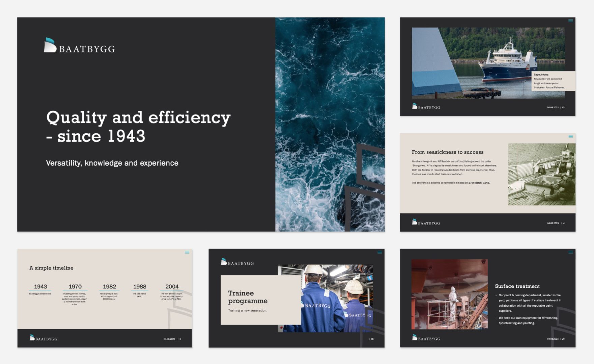Pick the 1970 marker in the timeline
This screenshot has width=594, height=364.
click(75, 286)
